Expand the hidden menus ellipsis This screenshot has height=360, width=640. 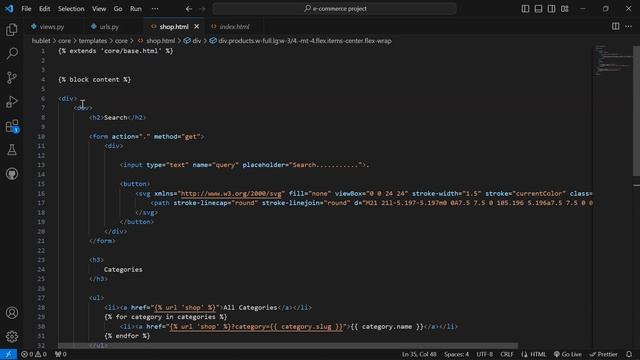pos(155,9)
